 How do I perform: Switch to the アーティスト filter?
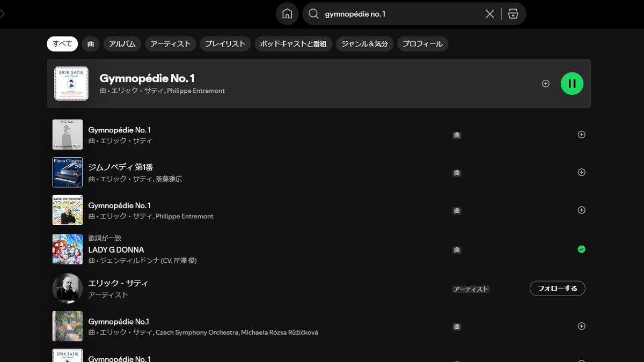click(171, 44)
